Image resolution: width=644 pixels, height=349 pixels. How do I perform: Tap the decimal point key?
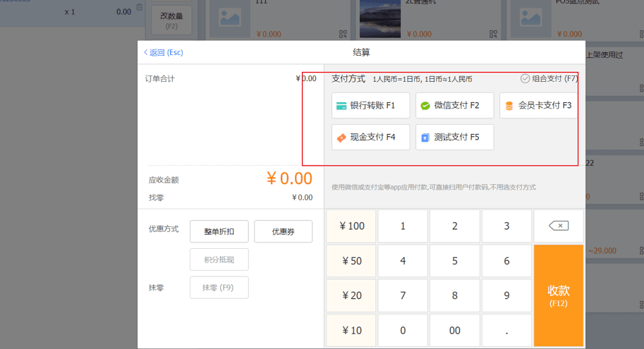point(507,331)
